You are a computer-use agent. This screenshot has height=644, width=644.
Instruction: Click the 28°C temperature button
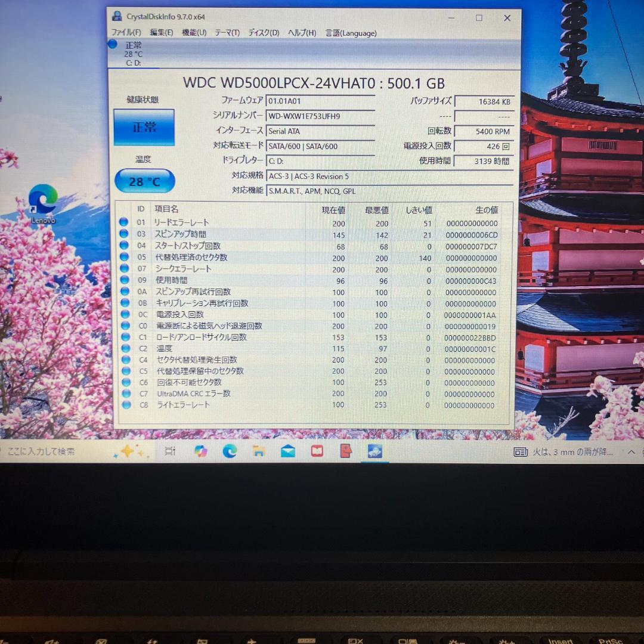coord(144,181)
